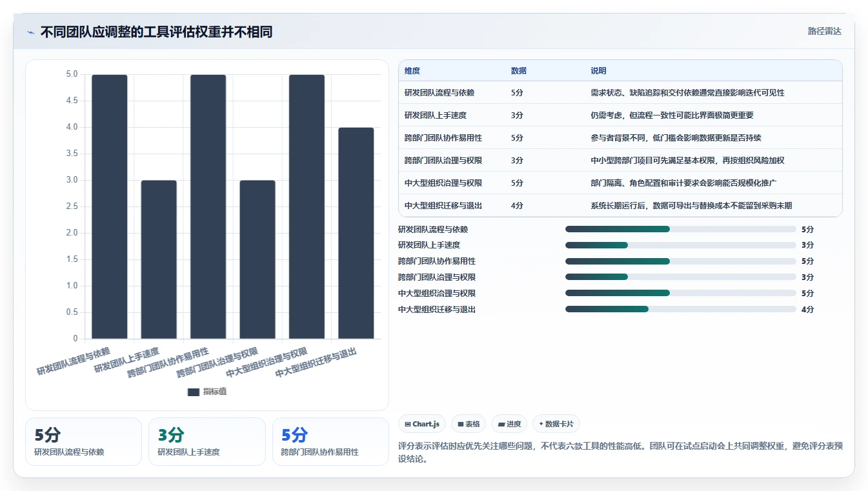
Task: Click the 2.5 y-axis label
Action: 72,206
